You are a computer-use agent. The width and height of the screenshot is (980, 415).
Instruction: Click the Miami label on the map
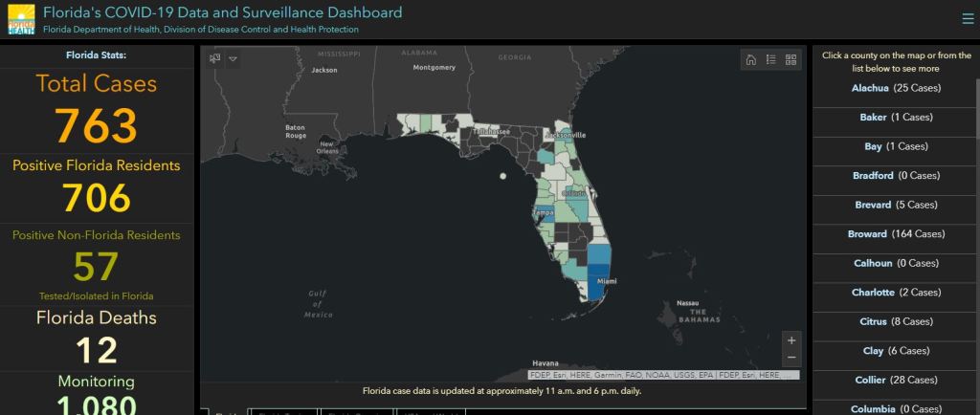click(607, 281)
